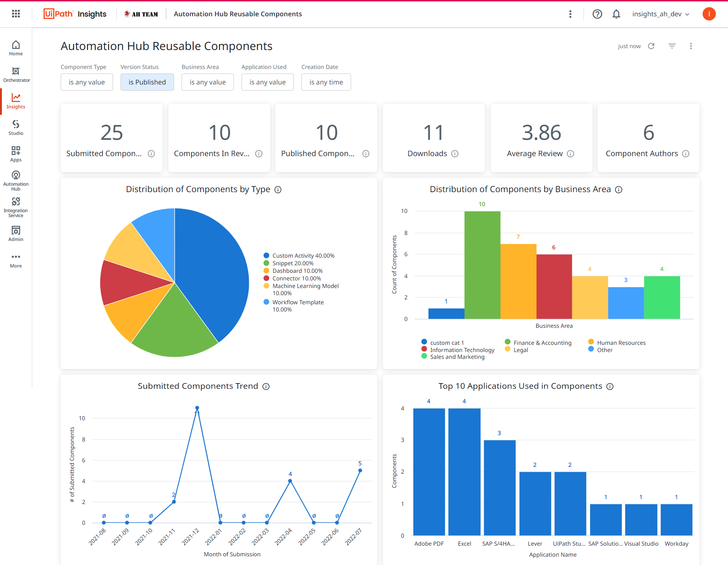Click the AH TEAM logo link
728x565 pixels.
point(141,14)
